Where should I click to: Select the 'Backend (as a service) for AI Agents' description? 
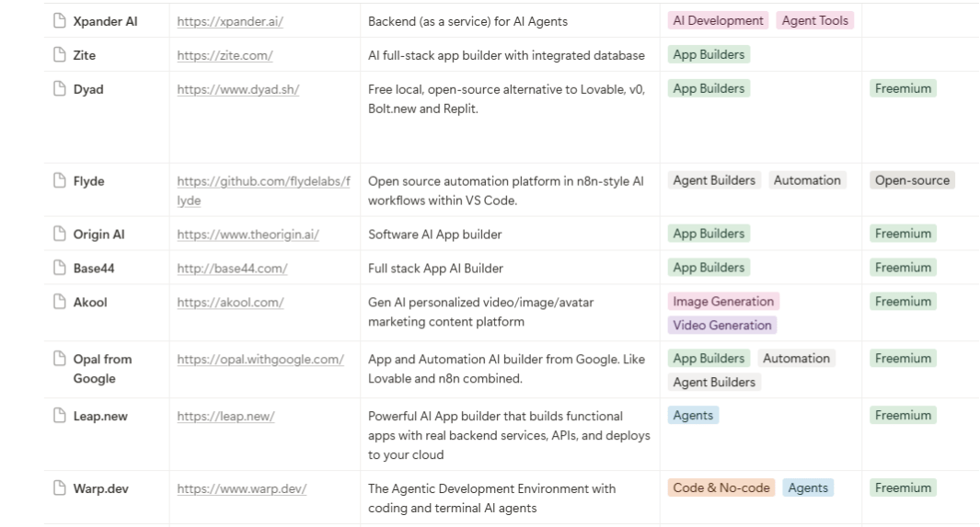(x=468, y=21)
